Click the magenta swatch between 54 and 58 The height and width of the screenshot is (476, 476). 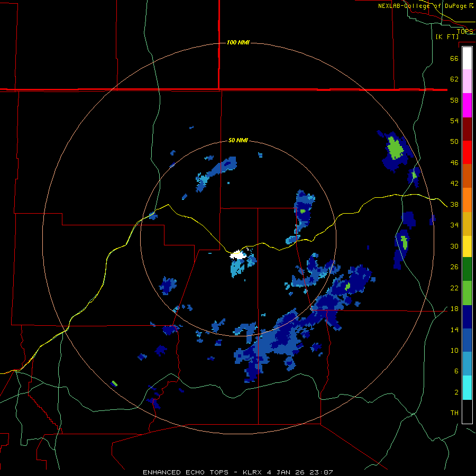click(x=467, y=105)
